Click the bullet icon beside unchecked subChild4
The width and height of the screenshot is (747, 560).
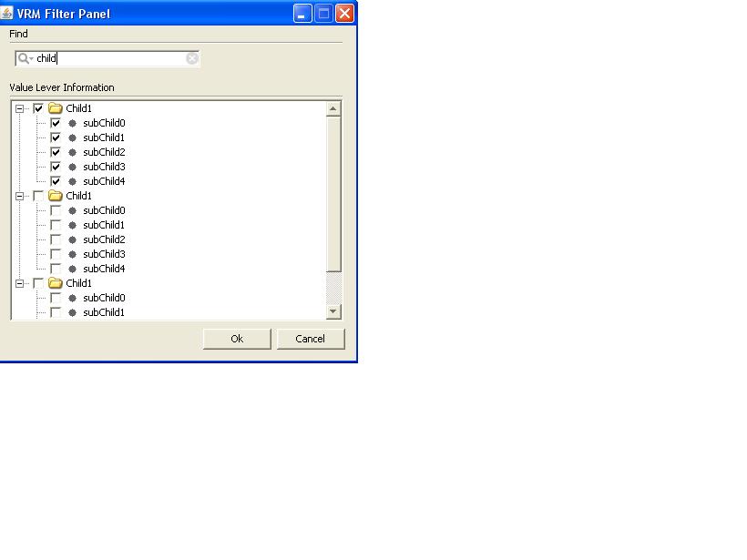pos(72,269)
